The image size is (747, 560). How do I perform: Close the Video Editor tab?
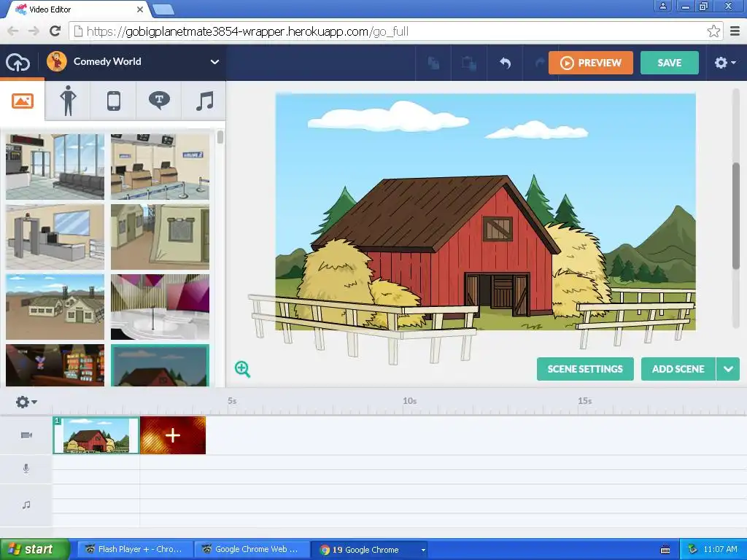click(140, 9)
